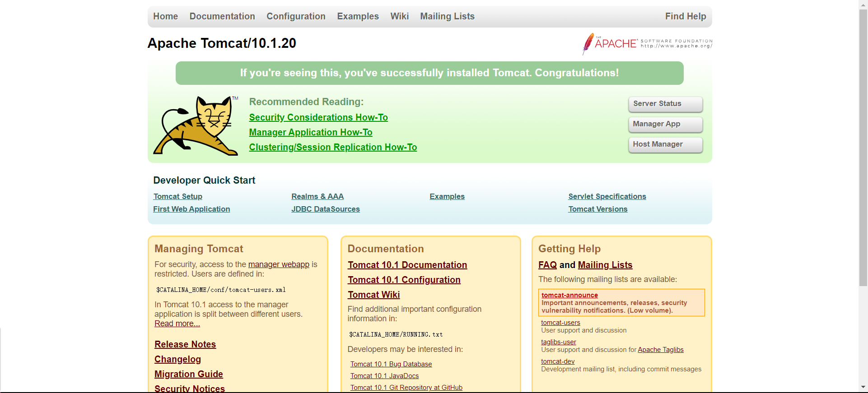The image size is (868, 393).
Task: Open Examples link under Developer Quick Start
Action: point(447,196)
